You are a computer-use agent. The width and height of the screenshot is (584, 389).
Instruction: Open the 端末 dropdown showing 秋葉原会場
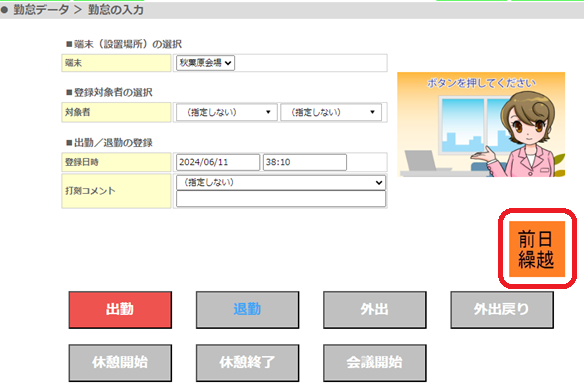click(x=205, y=63)
